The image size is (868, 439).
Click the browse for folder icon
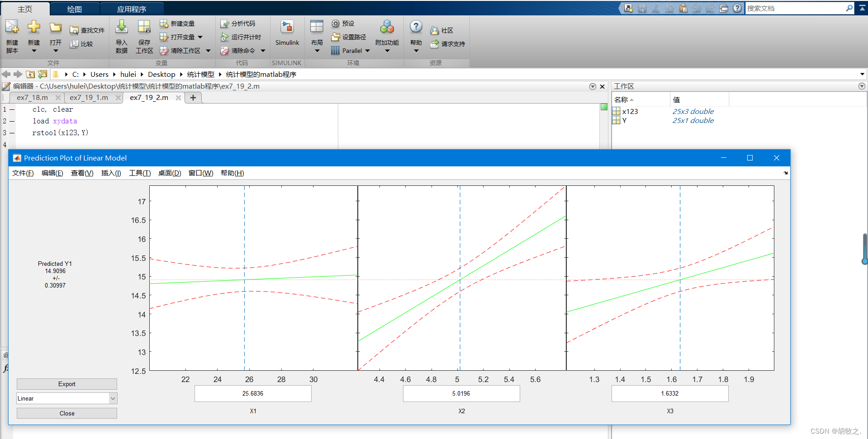(43, 74)
